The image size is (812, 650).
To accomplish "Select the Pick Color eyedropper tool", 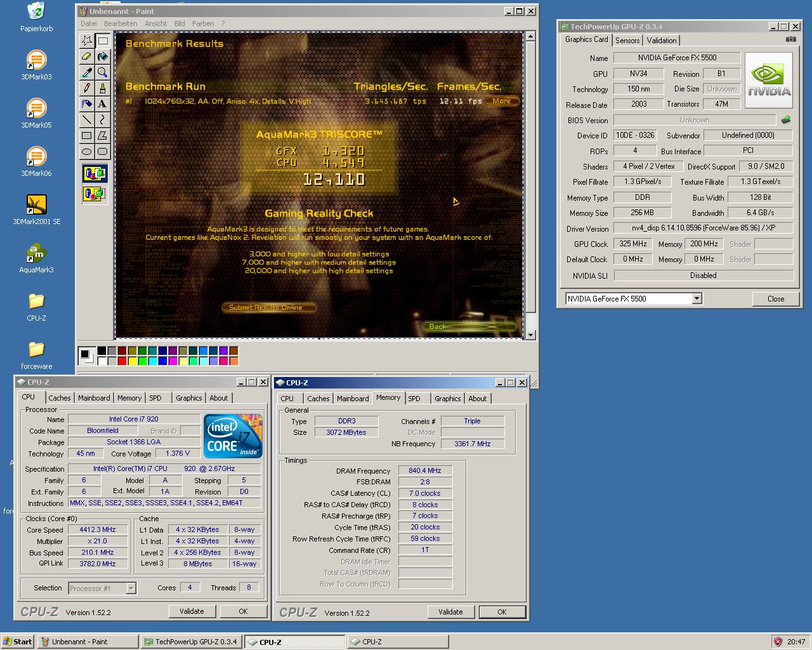I will tap(87, 72).
